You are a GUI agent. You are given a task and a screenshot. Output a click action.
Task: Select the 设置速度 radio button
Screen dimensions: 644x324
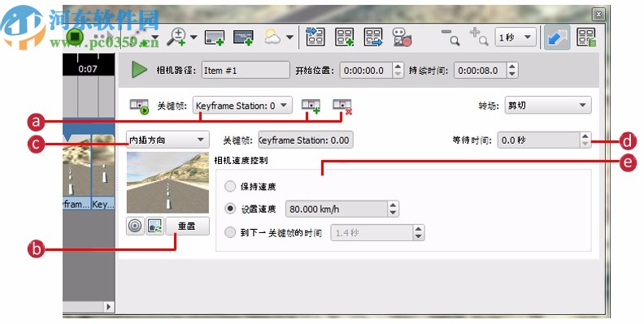pyautogui.click(x=230, y=209)
